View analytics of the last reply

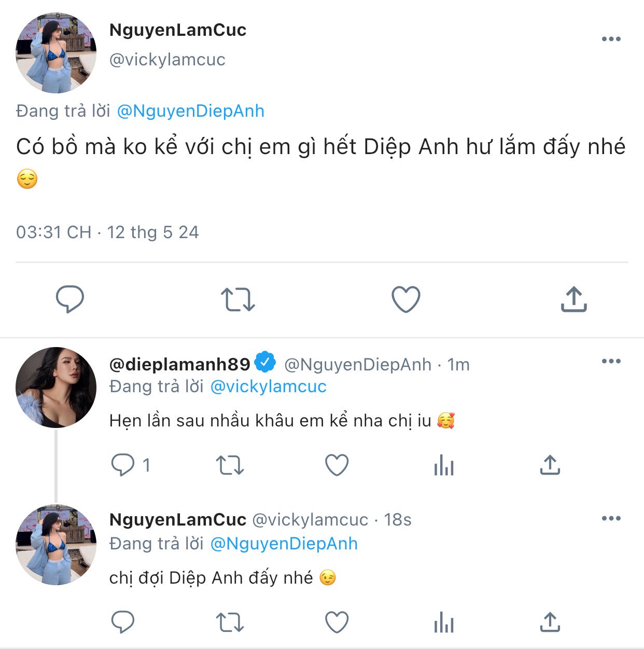pos(444,622)
